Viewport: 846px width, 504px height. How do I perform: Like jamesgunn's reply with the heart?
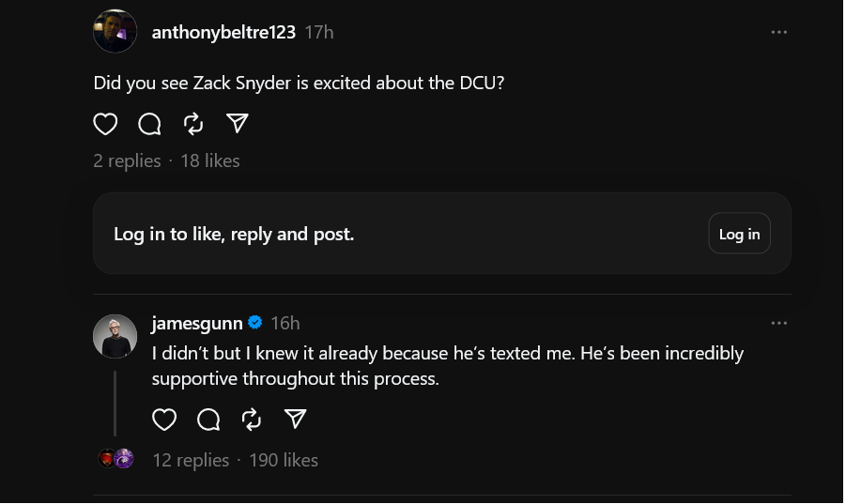coord(164,419)
